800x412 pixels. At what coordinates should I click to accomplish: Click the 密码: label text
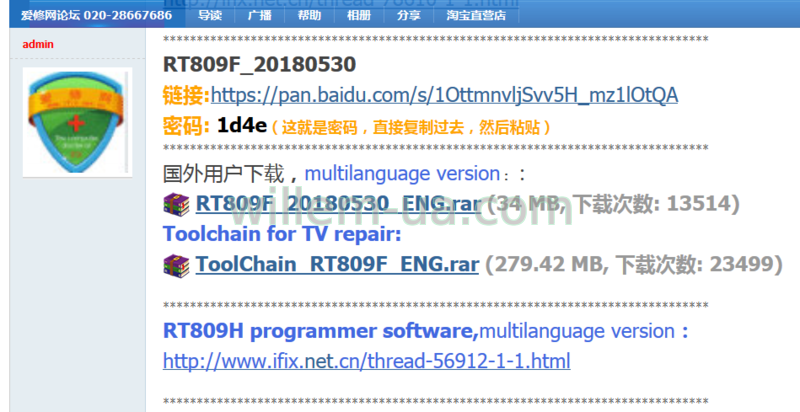186,125
